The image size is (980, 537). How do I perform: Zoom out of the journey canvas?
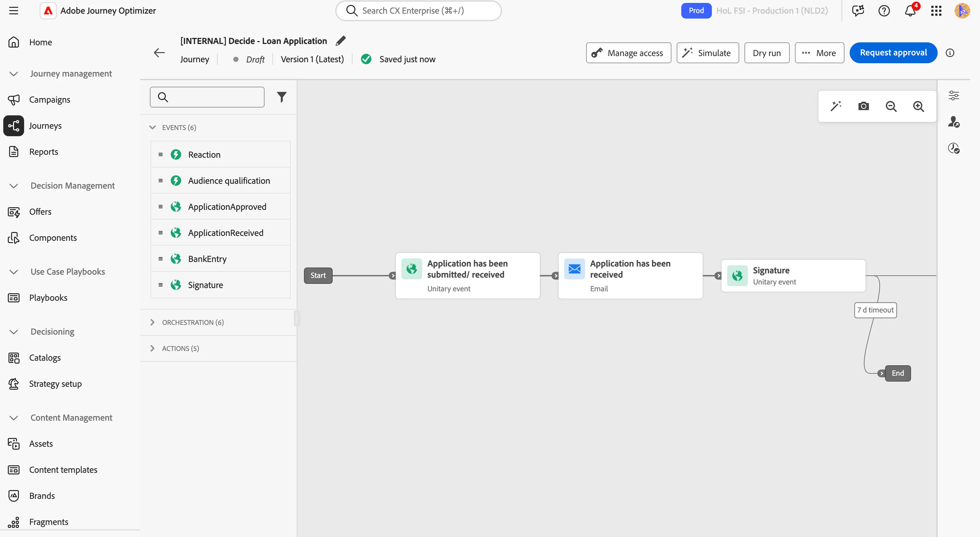tap(891, 106)
